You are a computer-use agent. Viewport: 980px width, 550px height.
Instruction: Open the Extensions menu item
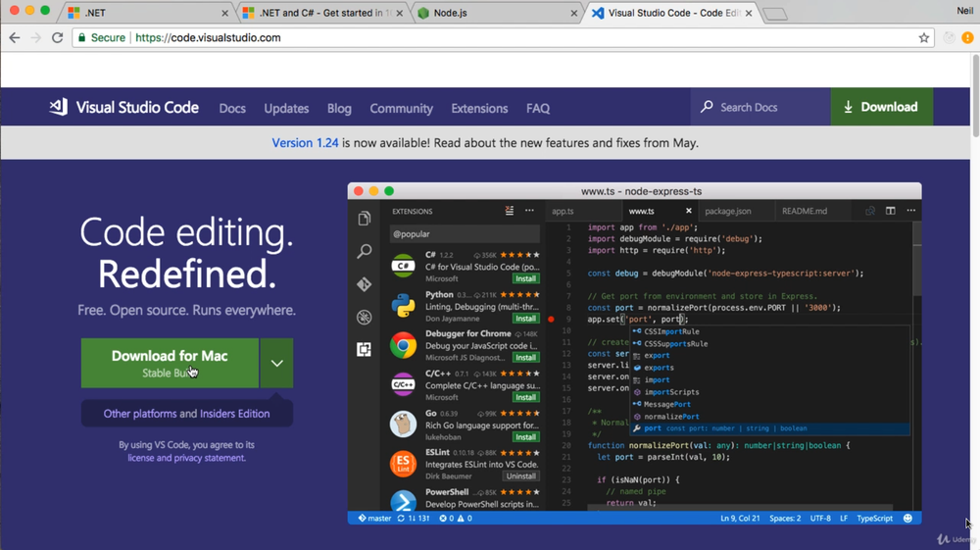pyautogui.click(x=479, y=108)
